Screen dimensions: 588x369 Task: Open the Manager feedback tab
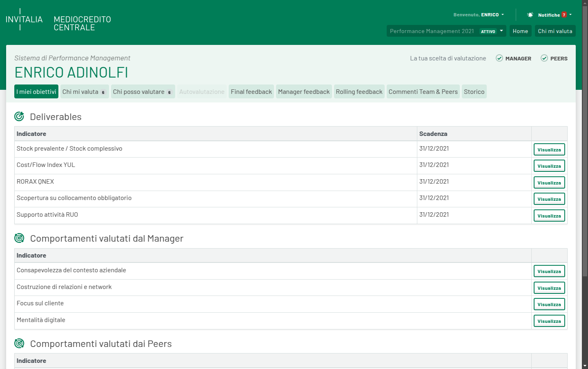(x=304, y=91)
